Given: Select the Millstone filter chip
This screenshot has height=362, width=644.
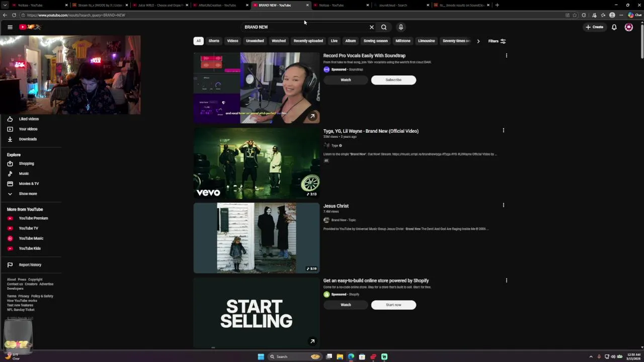Looking at the screenshot, I should click(403, 41).
